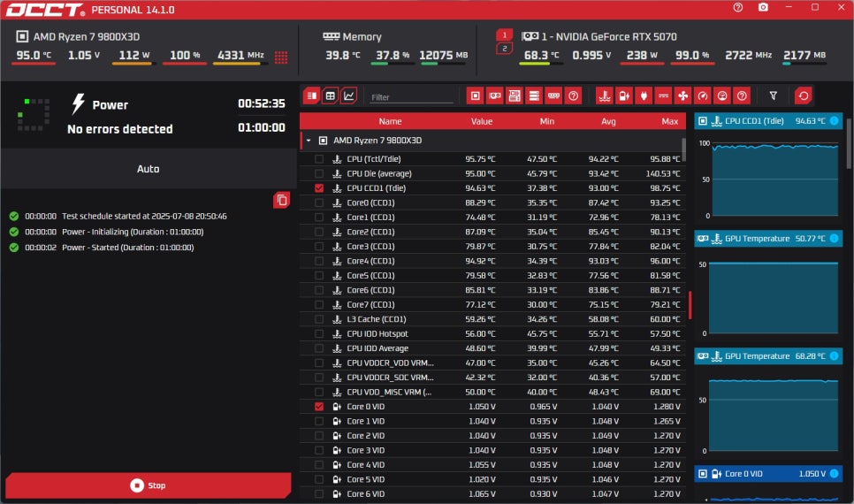The height and width of the screenshot is (504, 854).
Task: Open info for GPU Temperature 68.28 °C graph
Action: coord(834,356)
